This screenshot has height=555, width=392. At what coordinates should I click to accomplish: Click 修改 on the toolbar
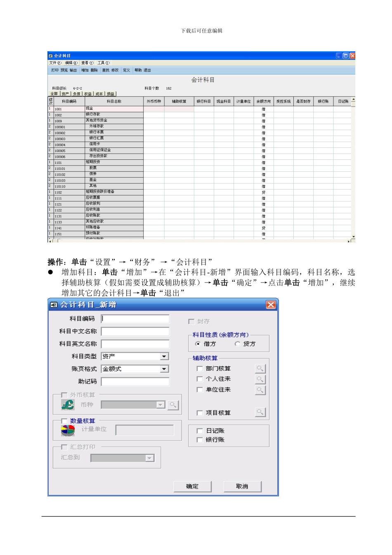tap(115, 70)
